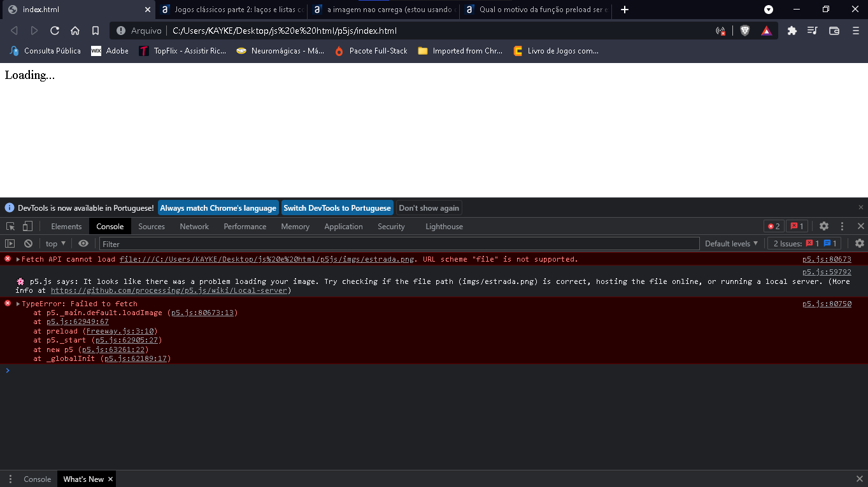The height and width of the screenshot is (487, 868).
Task: Switch to a imagem nao carrega tab
Action: click(384, 10)
